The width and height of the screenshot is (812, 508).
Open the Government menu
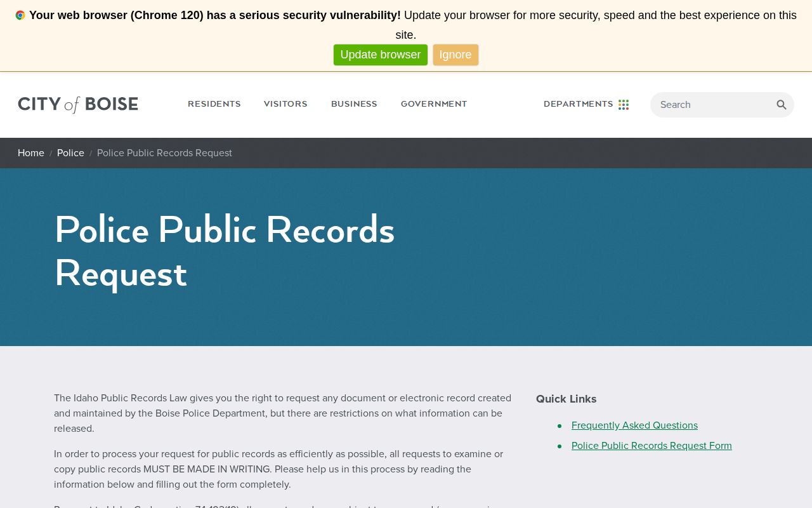[x=434, y=104]
